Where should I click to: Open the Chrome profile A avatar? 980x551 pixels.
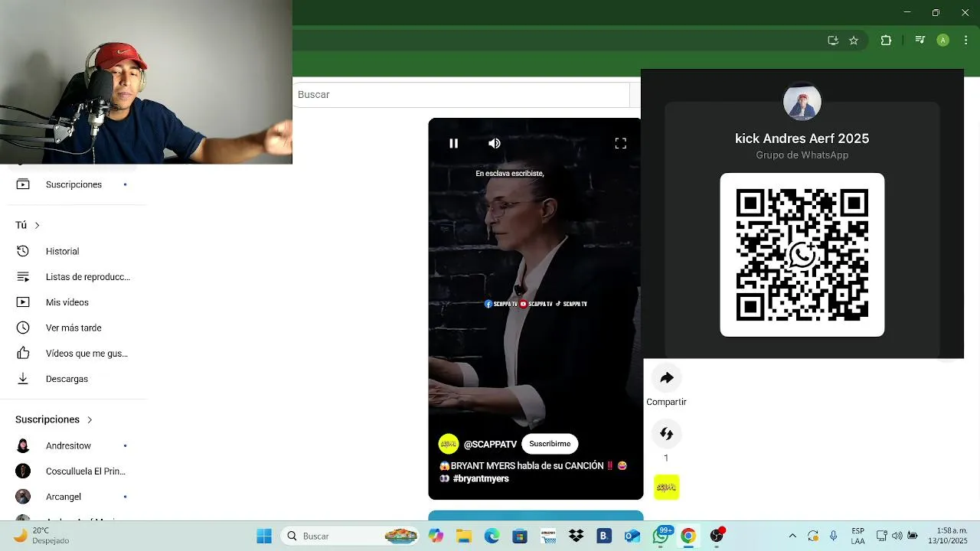click(943, 41)
